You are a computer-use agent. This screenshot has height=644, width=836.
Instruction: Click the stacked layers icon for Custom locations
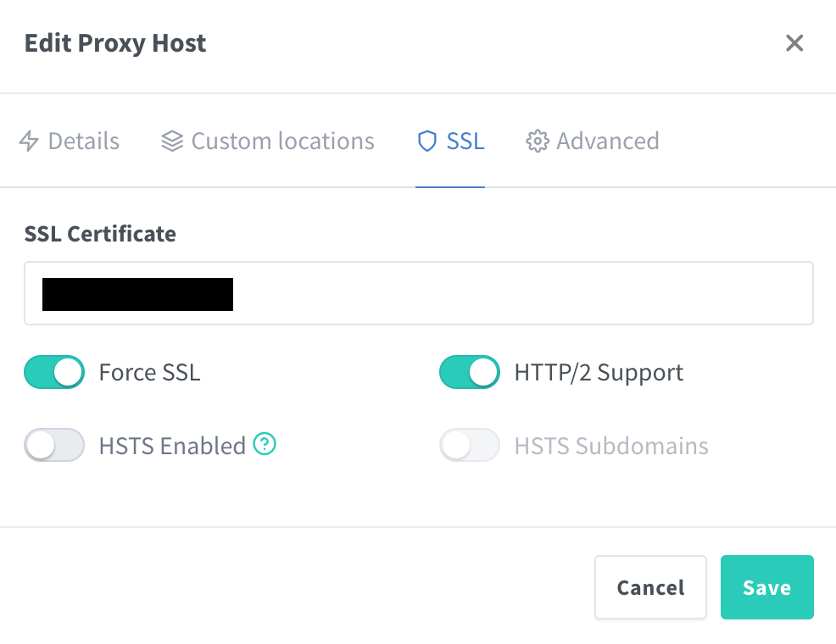pos(172,141)
